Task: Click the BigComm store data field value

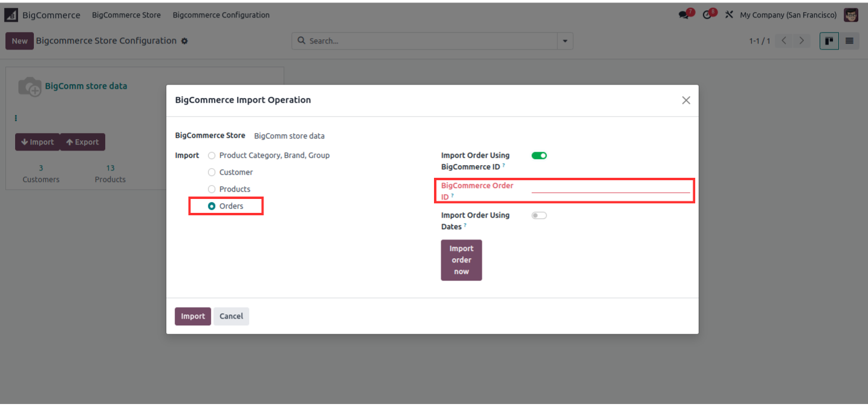Action: coord(289,136)
